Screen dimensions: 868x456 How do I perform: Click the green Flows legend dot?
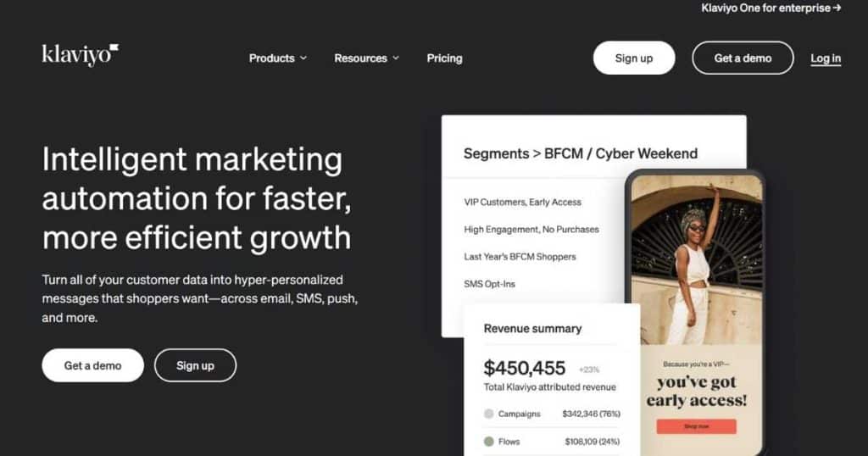pos(488,441)
